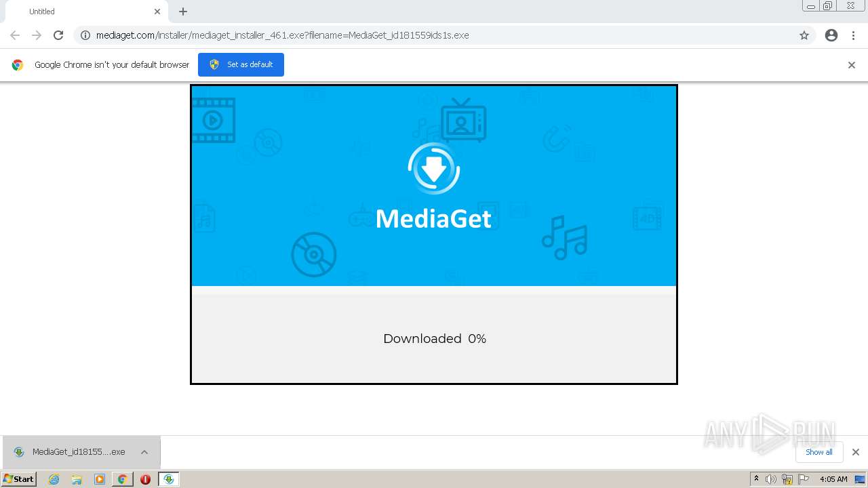
Task: Open the media player taskbar icon
Action: (100, 479)
